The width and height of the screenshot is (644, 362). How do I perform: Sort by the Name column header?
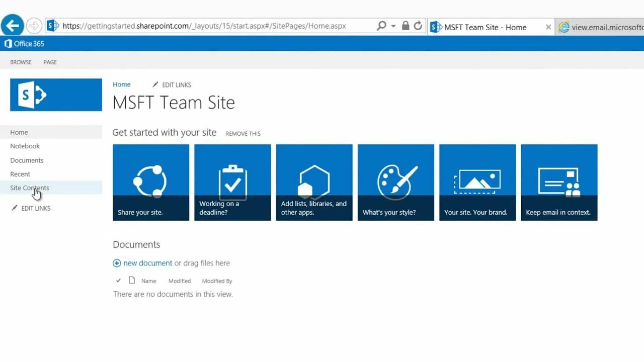click(148, 281)
